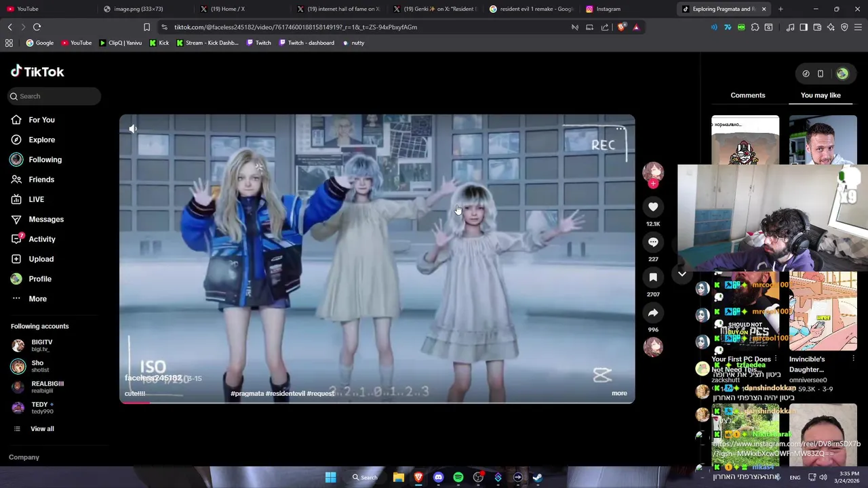Click View all following accounts
Screen dimensions: 868x488
42,429
